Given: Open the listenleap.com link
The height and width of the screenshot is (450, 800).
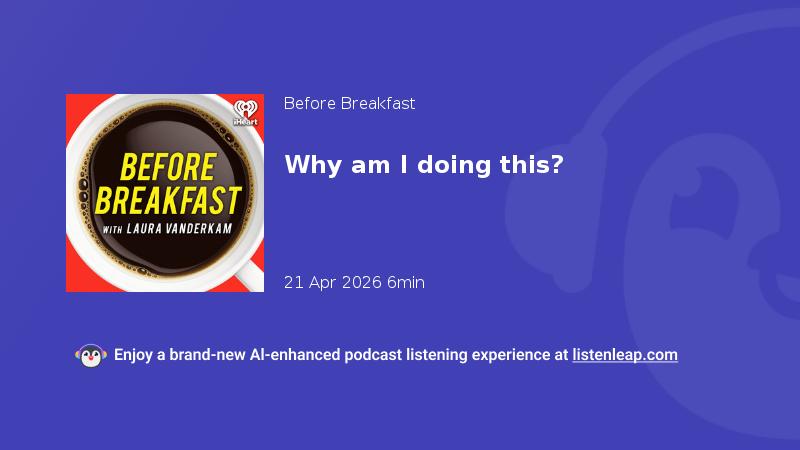Looking at the screenshot, I should click(625, 355).
